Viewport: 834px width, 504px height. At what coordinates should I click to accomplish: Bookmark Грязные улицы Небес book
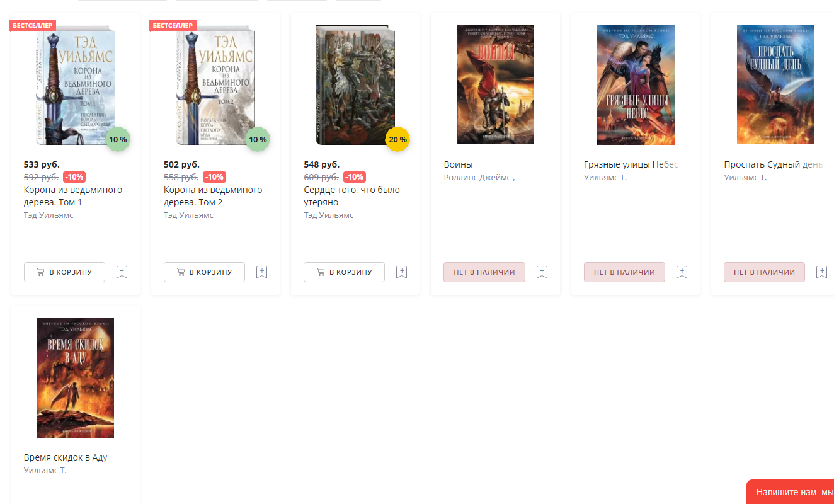(x=682, y=272)
